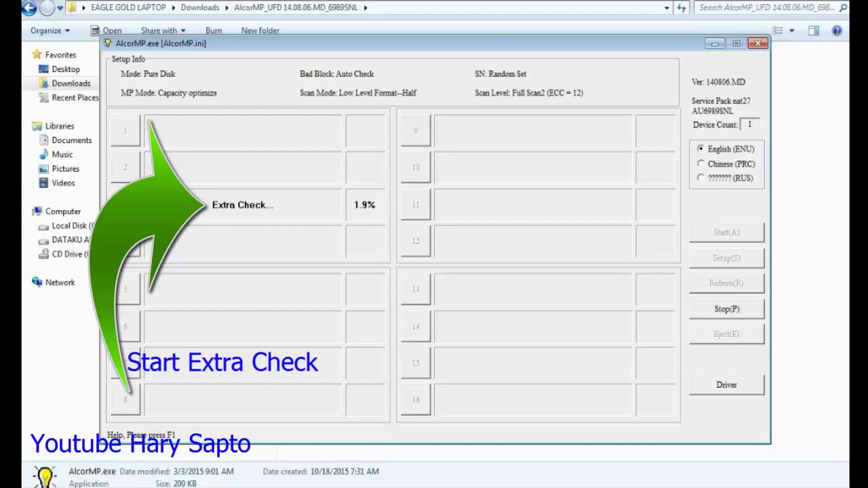This screenshot has width=868, height=488.
Task: Click device slot button 11
Action: (x=416, y=205)
